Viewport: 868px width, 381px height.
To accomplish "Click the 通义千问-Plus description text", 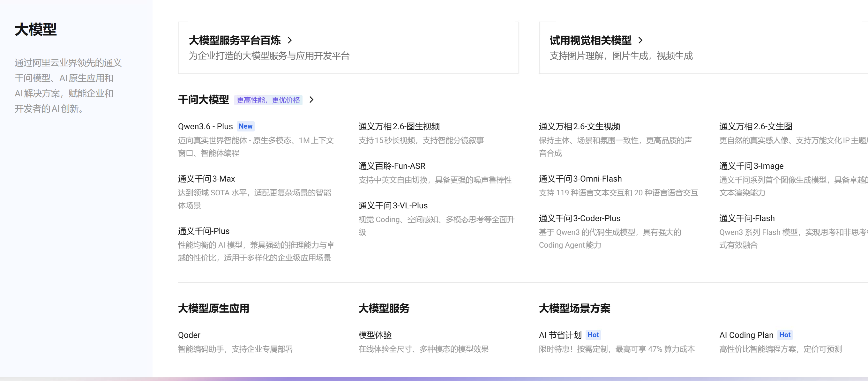I will [256, 251].
